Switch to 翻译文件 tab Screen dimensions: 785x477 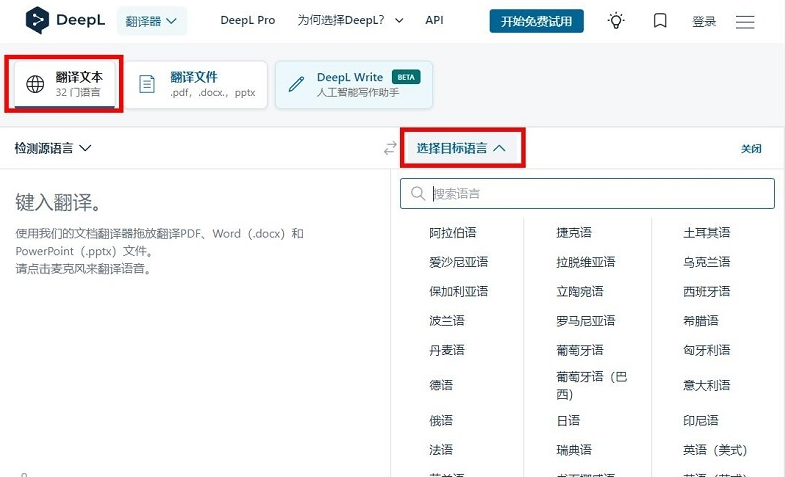(196, 84)
